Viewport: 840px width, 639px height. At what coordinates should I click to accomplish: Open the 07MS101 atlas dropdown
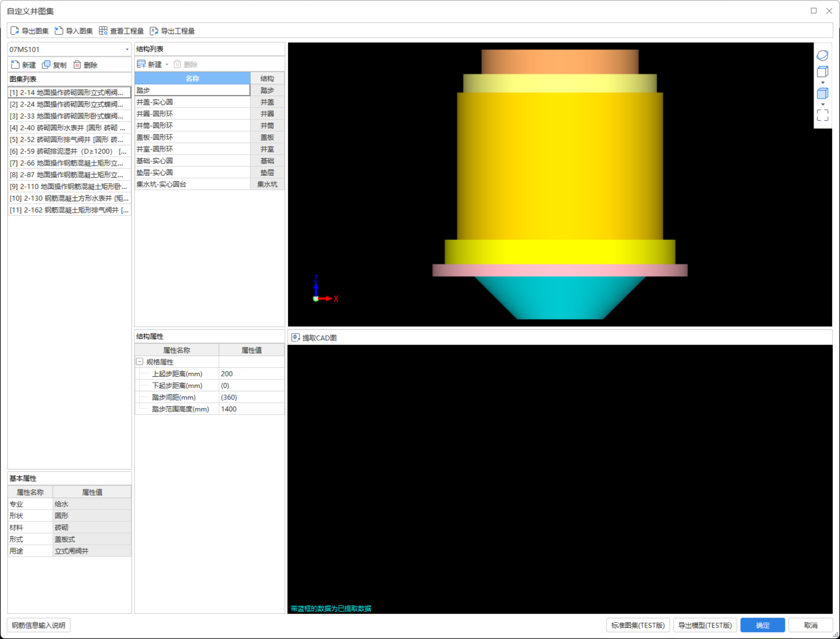127,50
